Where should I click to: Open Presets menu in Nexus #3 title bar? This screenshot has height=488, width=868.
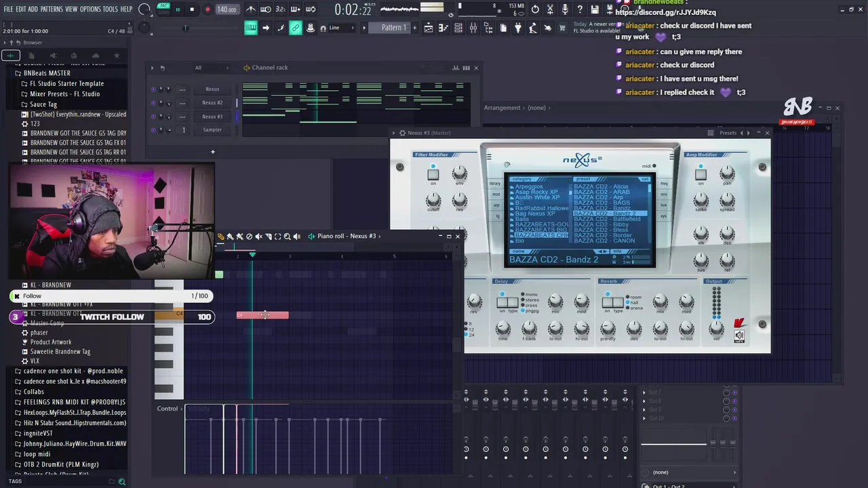pos(728,133)
